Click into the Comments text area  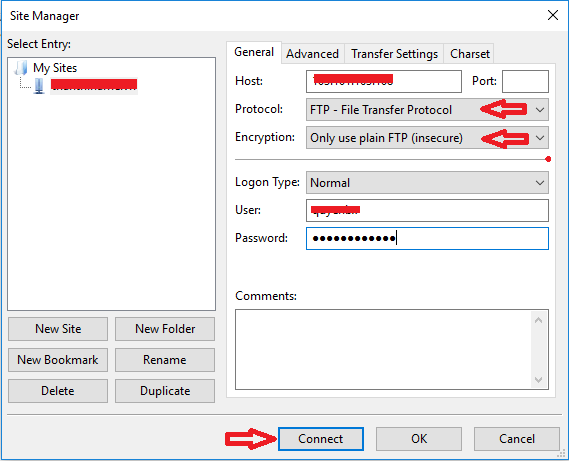click(383, 350)
